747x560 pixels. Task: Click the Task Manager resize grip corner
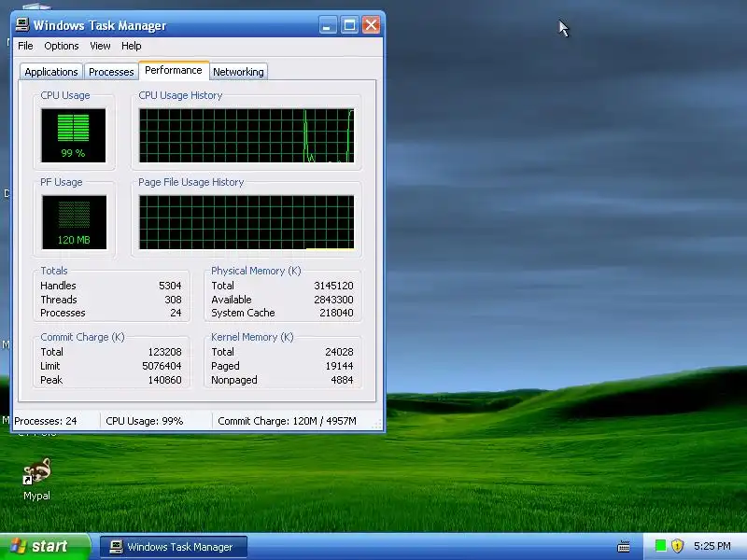pyautogui.click(x=377, y=426)
